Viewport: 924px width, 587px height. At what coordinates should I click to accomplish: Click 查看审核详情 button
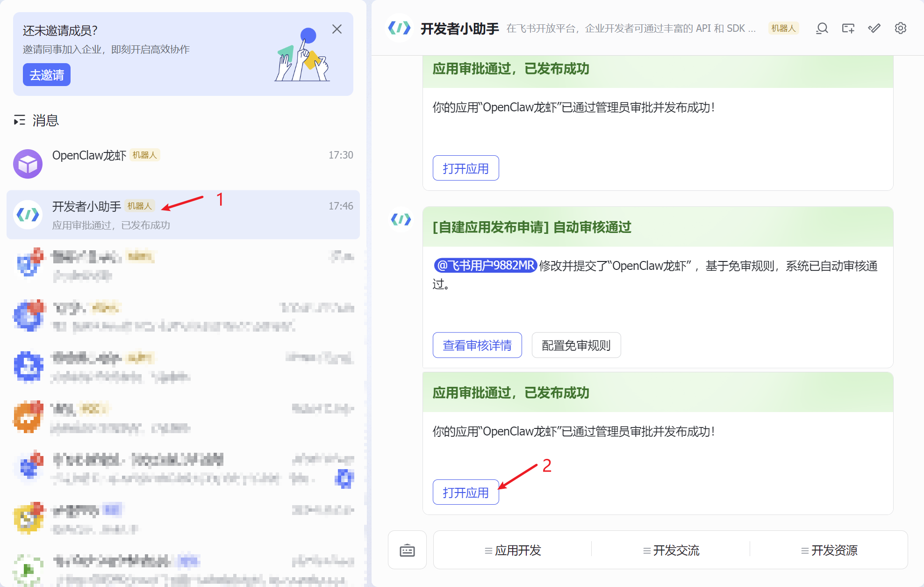point(477,345)
